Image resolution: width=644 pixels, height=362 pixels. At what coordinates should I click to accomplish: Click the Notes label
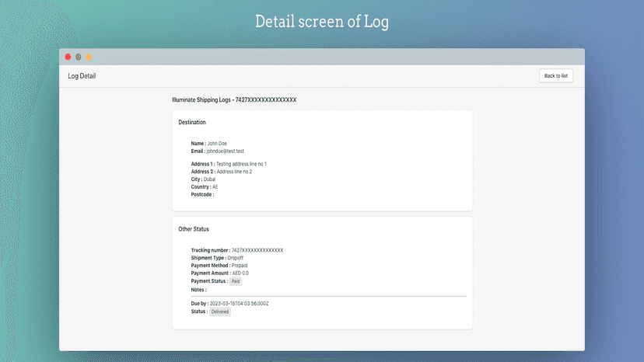199,290
